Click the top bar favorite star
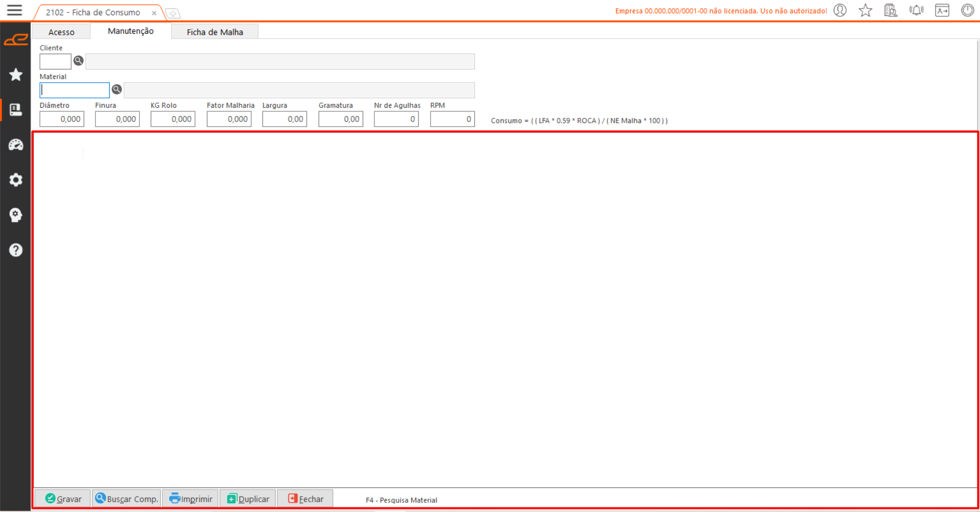980x512 pixels. coord(865,10)
